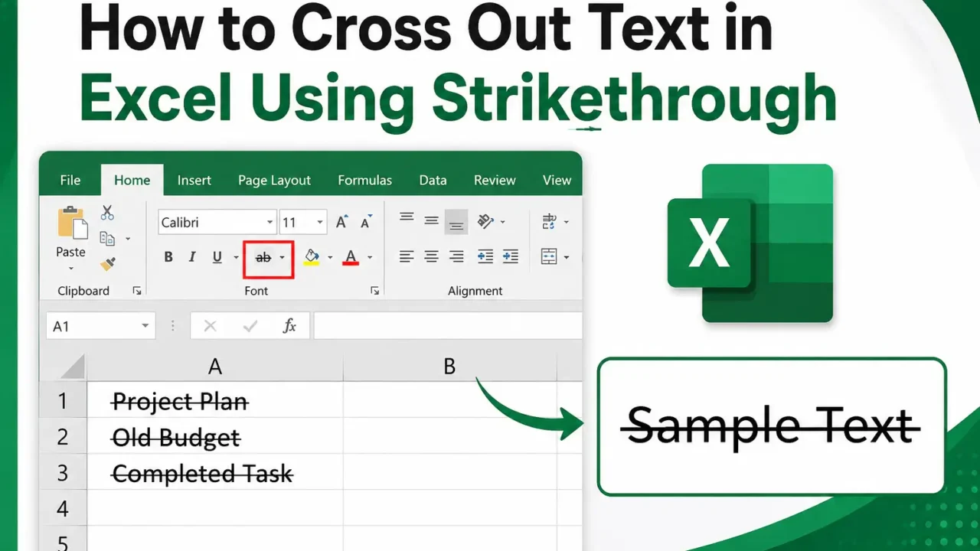Viewport: 980px width, 551px height.
Task: Select the cell with Completed Task
Action: [x=215, y=473]
